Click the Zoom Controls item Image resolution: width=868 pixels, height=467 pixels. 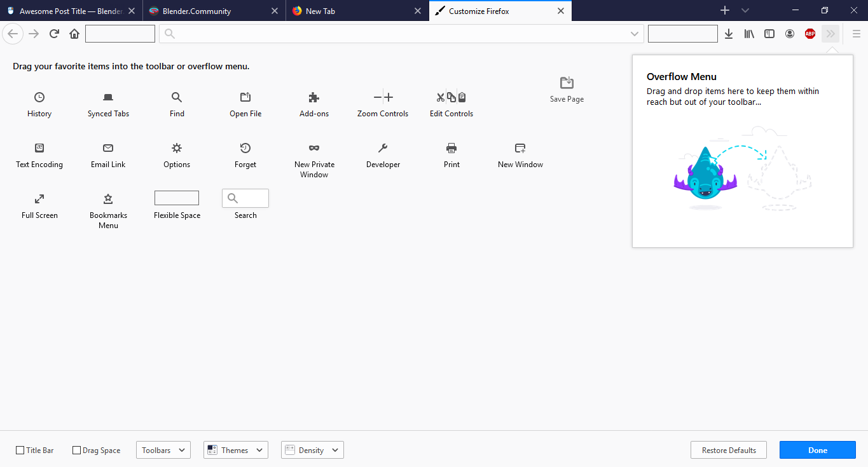[x=383, y=105]
